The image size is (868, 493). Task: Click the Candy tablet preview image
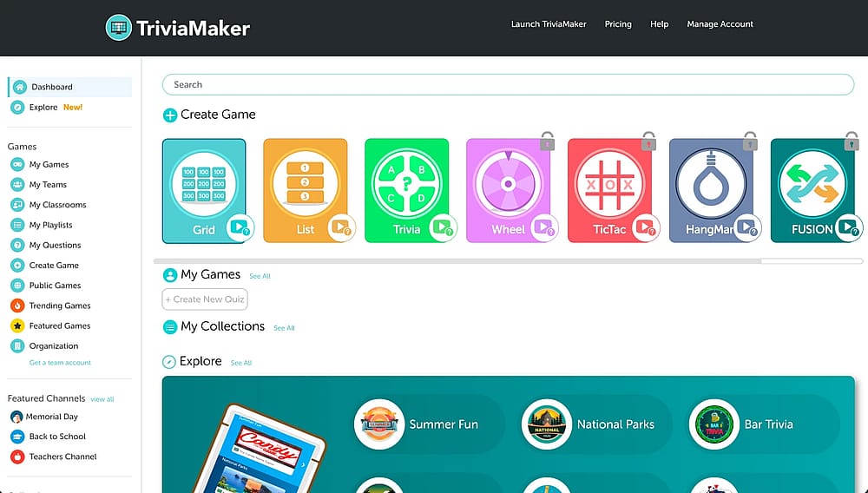click(x=259, y=448)
